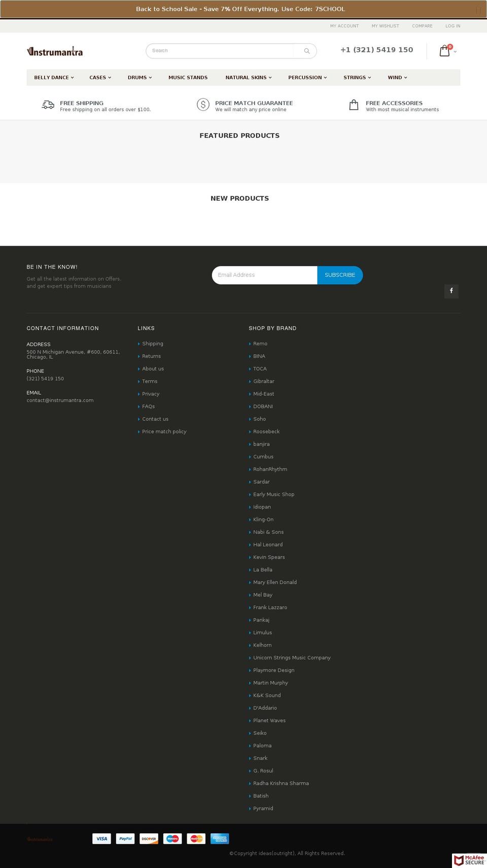Open the Privacy link
Image resolution: width=487 pixels, height=868 pixels.
click(151, 394)
